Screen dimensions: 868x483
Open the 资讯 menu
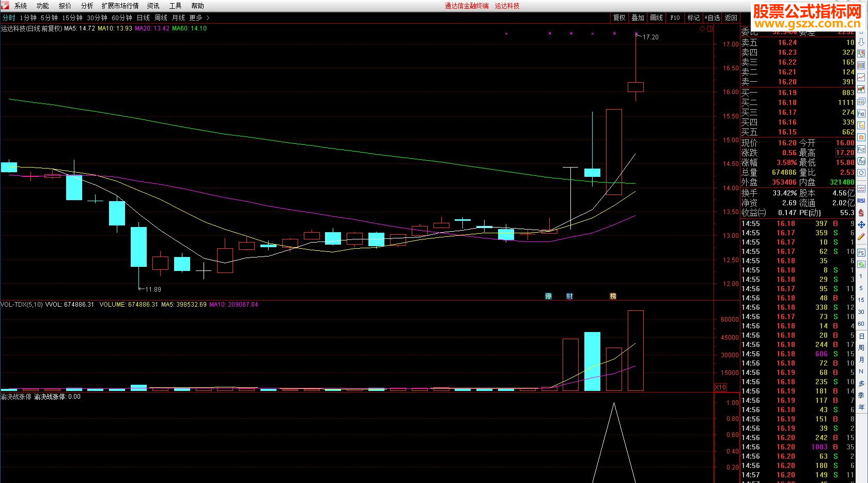(153, 6)
